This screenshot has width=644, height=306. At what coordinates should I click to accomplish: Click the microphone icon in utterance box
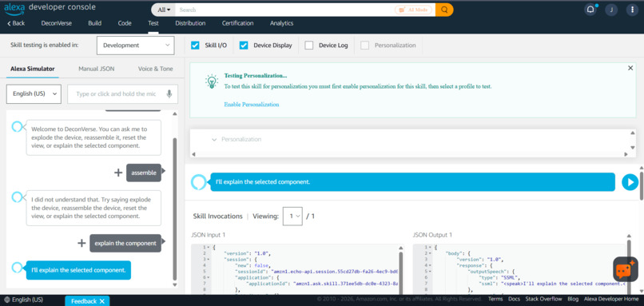tap(169, 94)
